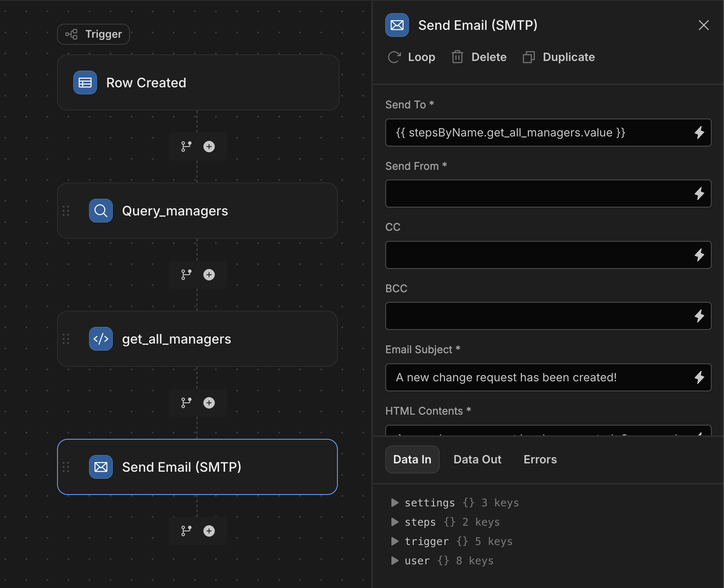
Task: Grab the get_all_managers drag handle
Action: tap(66, 339)
